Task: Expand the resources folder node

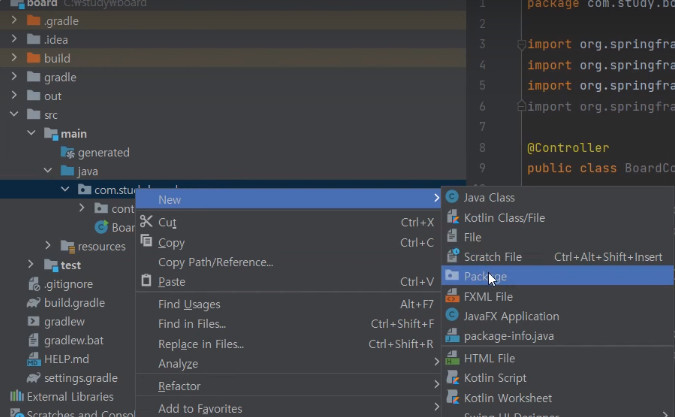Action: (48, 246)
